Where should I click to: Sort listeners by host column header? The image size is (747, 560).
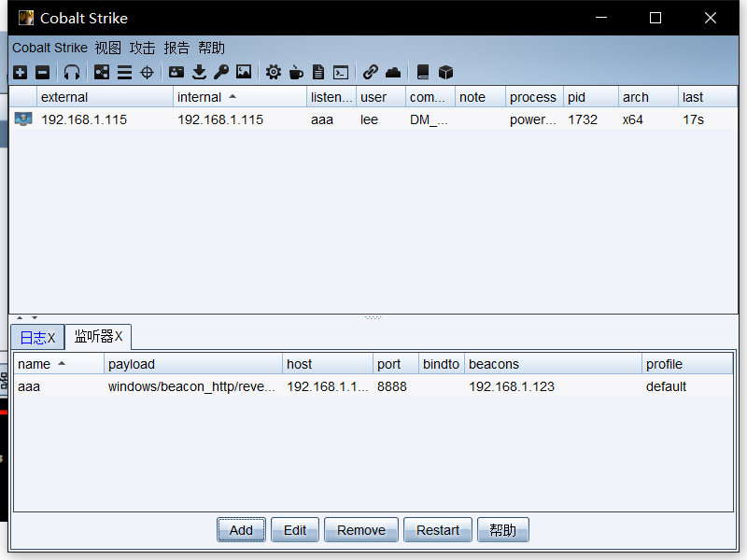tap(328, 364)
